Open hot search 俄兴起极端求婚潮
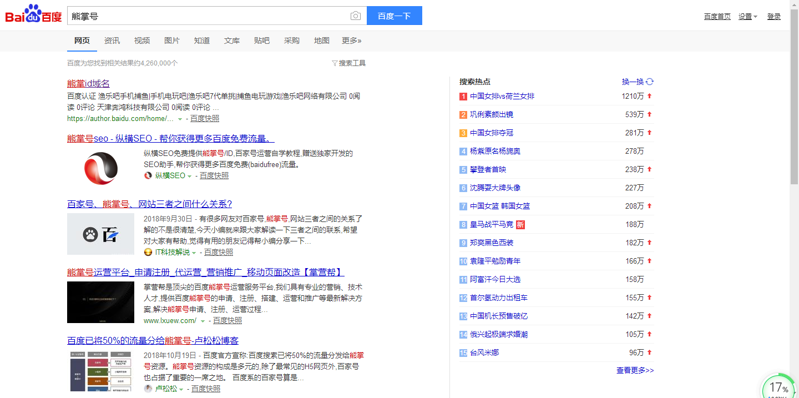Viewport: 799px width, 398px height. click(x=498, y=334)
